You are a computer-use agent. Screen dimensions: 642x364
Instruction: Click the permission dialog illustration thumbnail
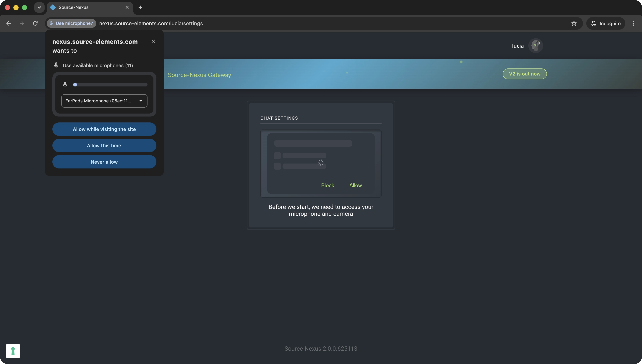[x=321, y=163]
